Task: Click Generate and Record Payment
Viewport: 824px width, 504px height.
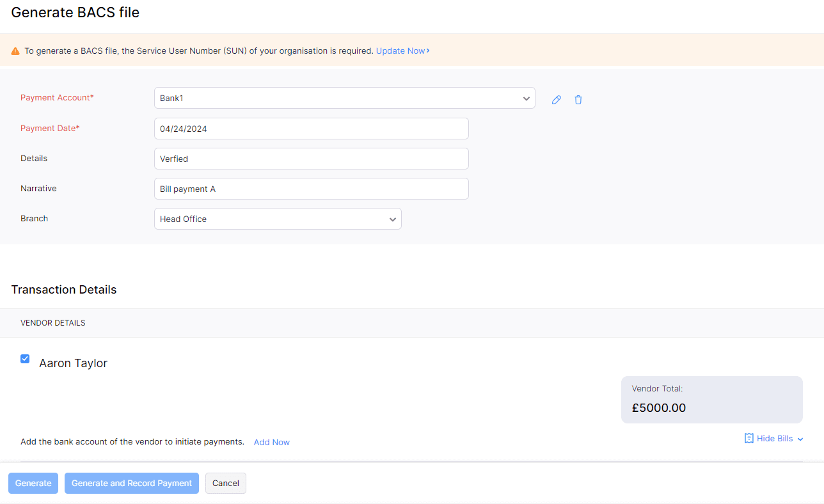Action: pos(131,483)
